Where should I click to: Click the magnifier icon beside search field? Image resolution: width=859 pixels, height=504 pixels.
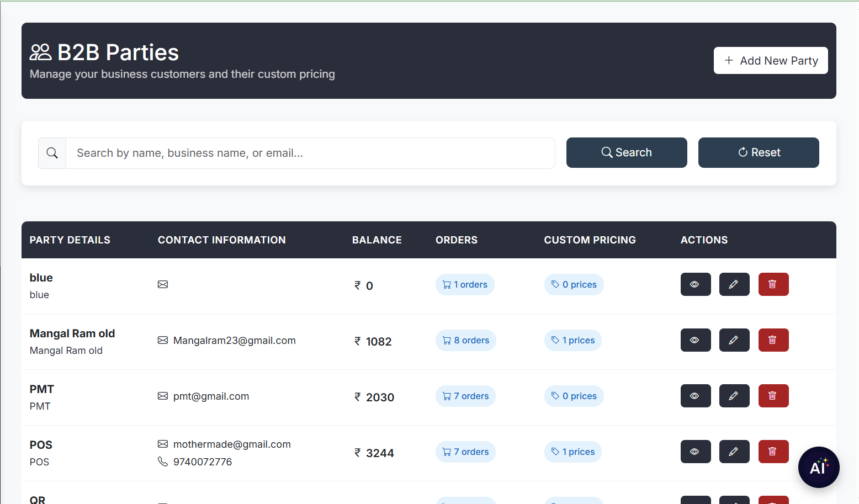(52, 153)
